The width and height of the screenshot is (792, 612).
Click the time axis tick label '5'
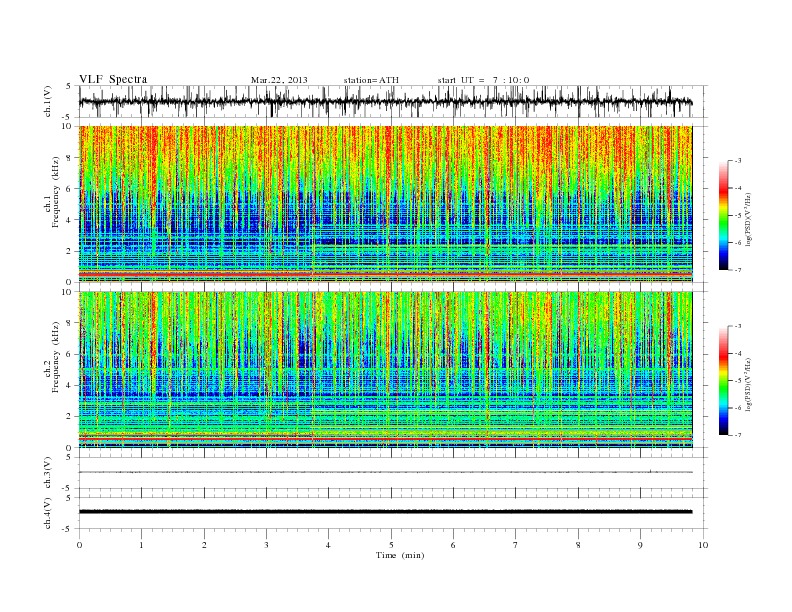click(391, 545)
